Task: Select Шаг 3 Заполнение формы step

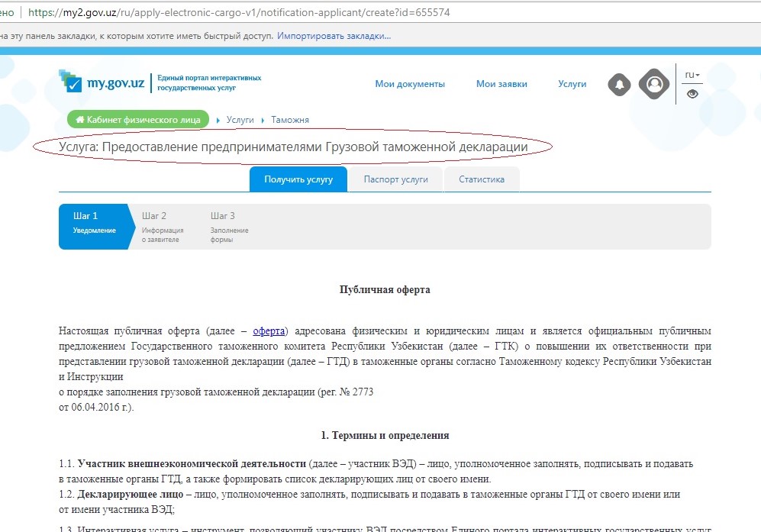Action: tap(230, 227)
